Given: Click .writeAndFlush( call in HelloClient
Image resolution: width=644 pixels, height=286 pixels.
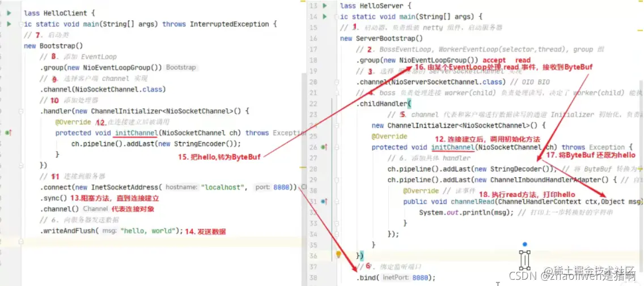Looking at the screenshot, I should (69, 231).
